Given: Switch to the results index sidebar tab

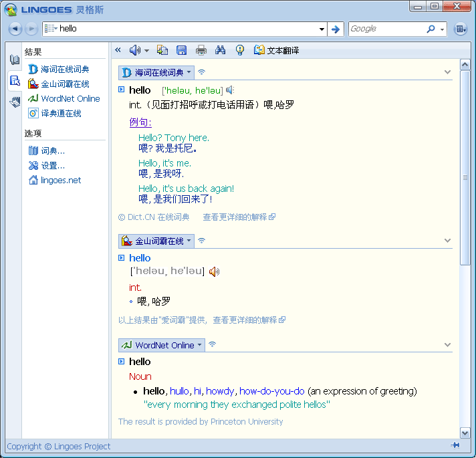Looking at the screenshot, I should click(x=15, y=81).
